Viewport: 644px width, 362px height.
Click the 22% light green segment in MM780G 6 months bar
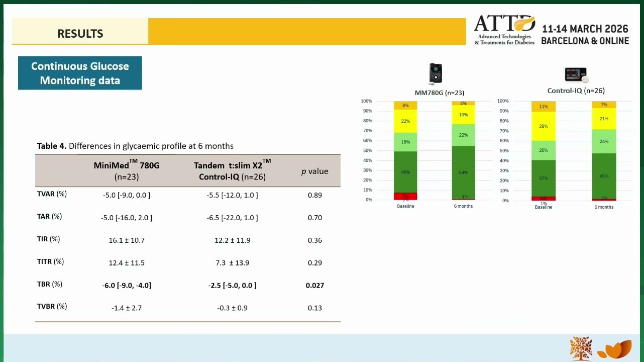click(x=463, y=135)
